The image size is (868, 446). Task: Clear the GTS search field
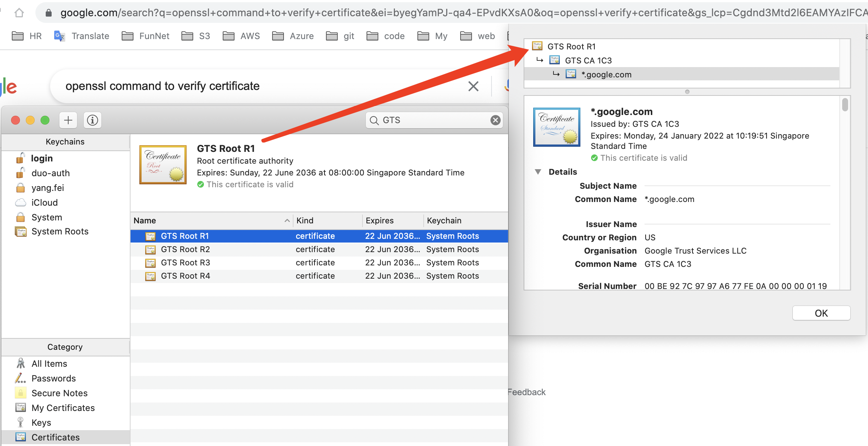click(x=495, y=120)
